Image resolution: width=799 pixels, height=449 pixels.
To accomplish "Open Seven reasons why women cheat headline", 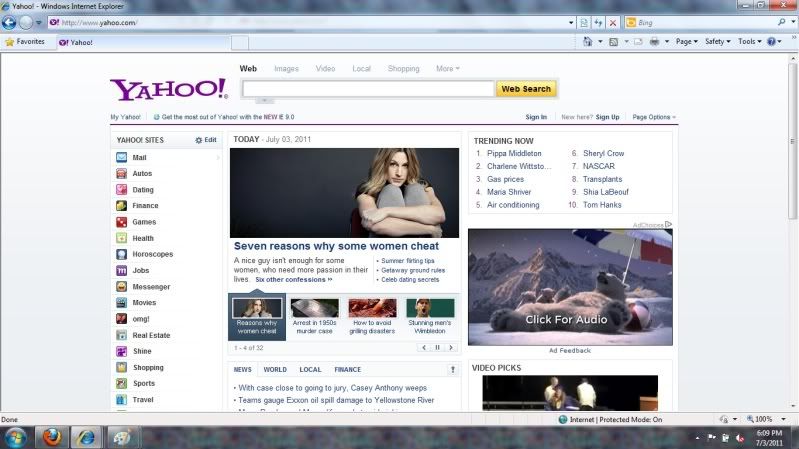I will [x=336, y=246].
